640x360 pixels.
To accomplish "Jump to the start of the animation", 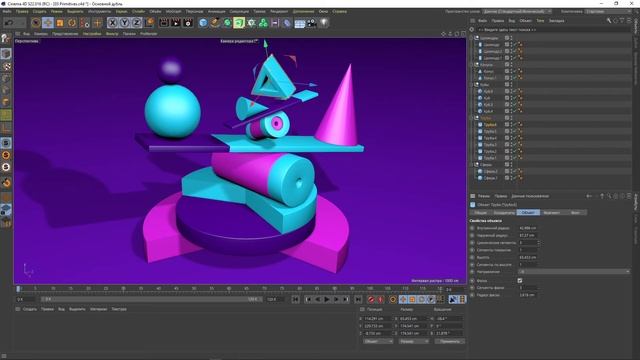I will click(296, 300).
